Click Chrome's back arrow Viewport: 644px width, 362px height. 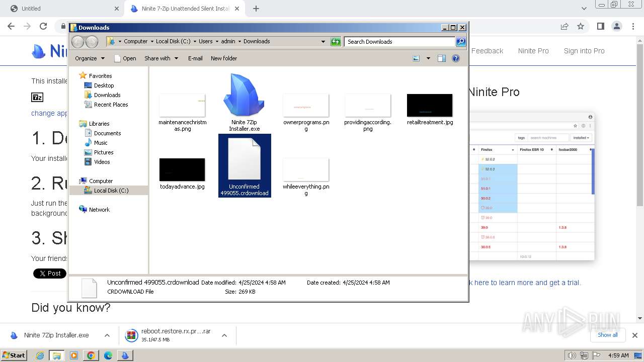point(11,26)
